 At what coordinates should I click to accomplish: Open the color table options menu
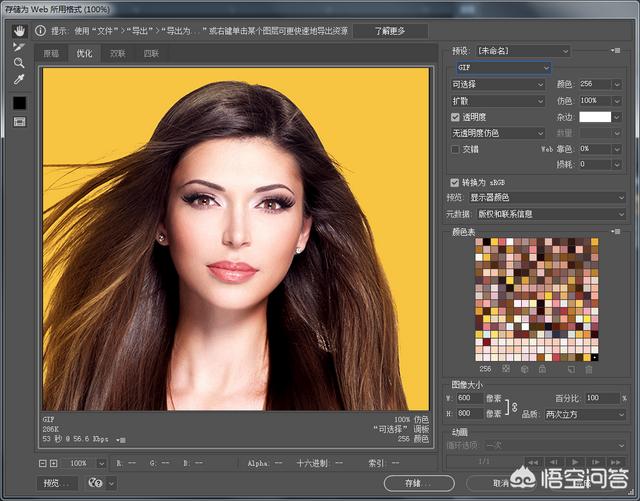(613, 231)
